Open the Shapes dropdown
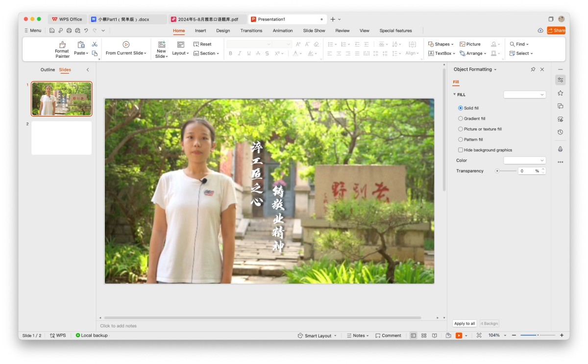The image size is (588, 364). tap(441, 44)
